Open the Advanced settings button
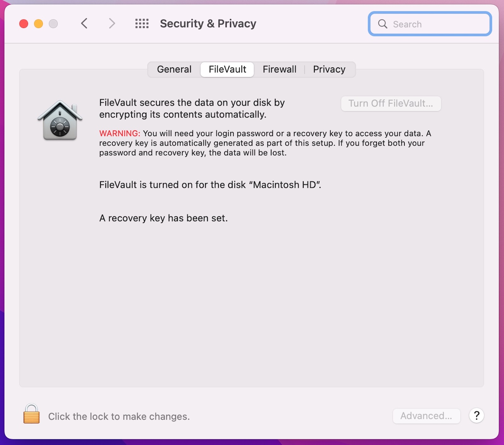This screenshot has height=445, width=504. click(x=426, y=416)
